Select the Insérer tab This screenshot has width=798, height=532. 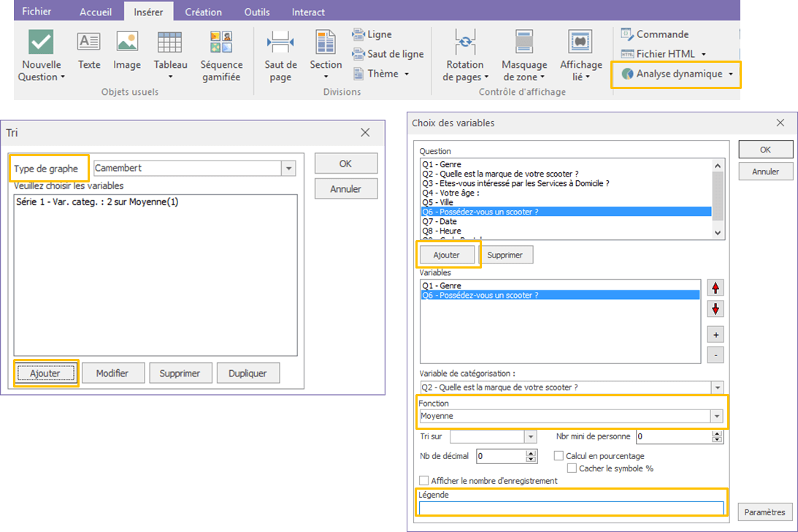149,12
